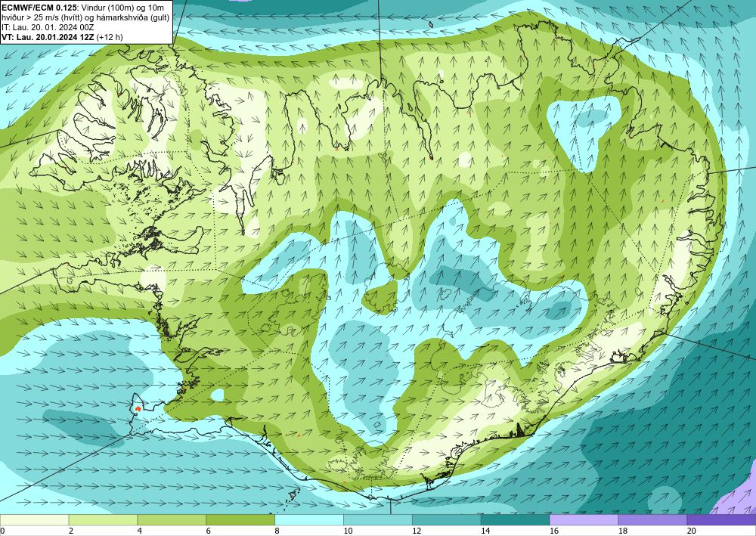Viewport: 756px width, 536px height.
Task: Click the light purple 16–18 m/s legend swatch
Action: [584, 520]
